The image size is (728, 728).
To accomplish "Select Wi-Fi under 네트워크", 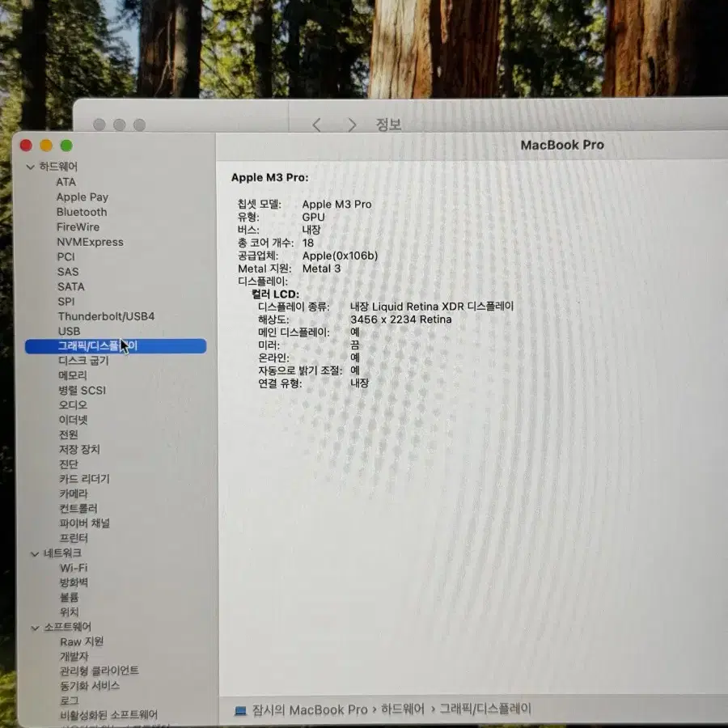I will 74,568.
